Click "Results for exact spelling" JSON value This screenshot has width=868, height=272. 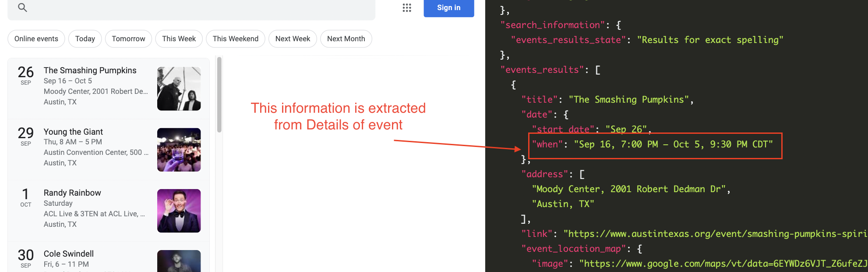pyautogui.click(x=710, y=40)
